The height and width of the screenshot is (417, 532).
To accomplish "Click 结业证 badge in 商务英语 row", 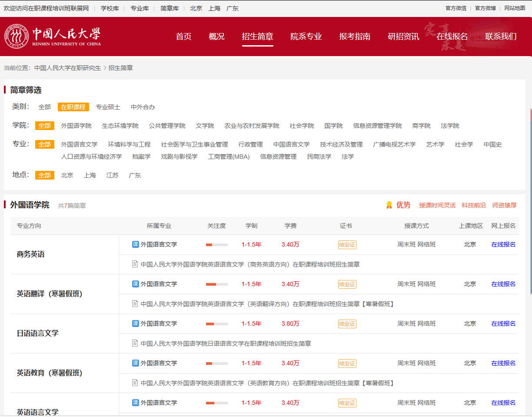I will [347, 245].
